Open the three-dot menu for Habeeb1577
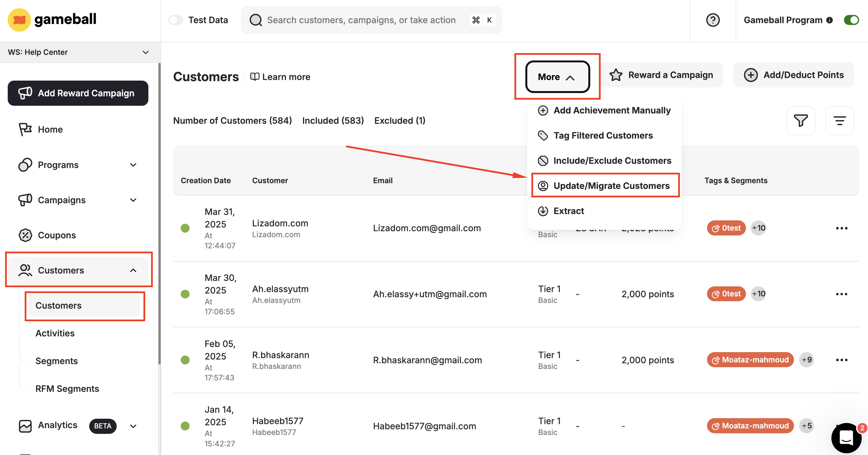This screenshot has width=868, height=455. coord(842,426)
